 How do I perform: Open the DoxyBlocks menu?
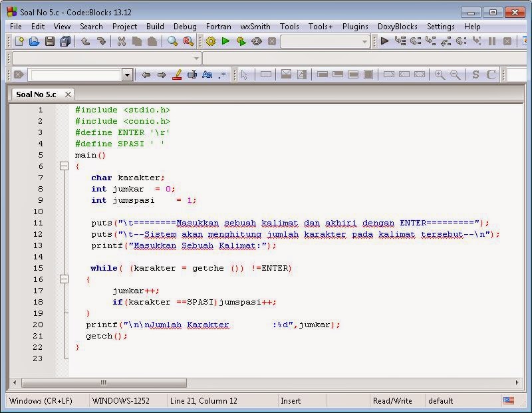tap(397, 27)
